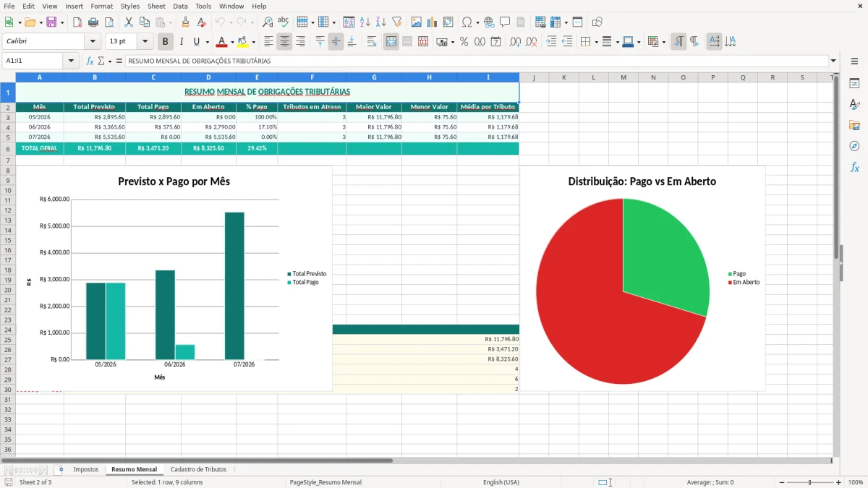
Task: Open the Format menu
Action: (101, 6)
